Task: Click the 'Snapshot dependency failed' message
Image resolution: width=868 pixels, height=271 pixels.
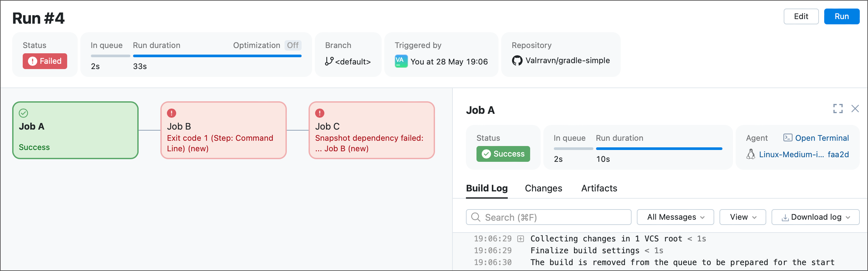Action: point(369,143)
